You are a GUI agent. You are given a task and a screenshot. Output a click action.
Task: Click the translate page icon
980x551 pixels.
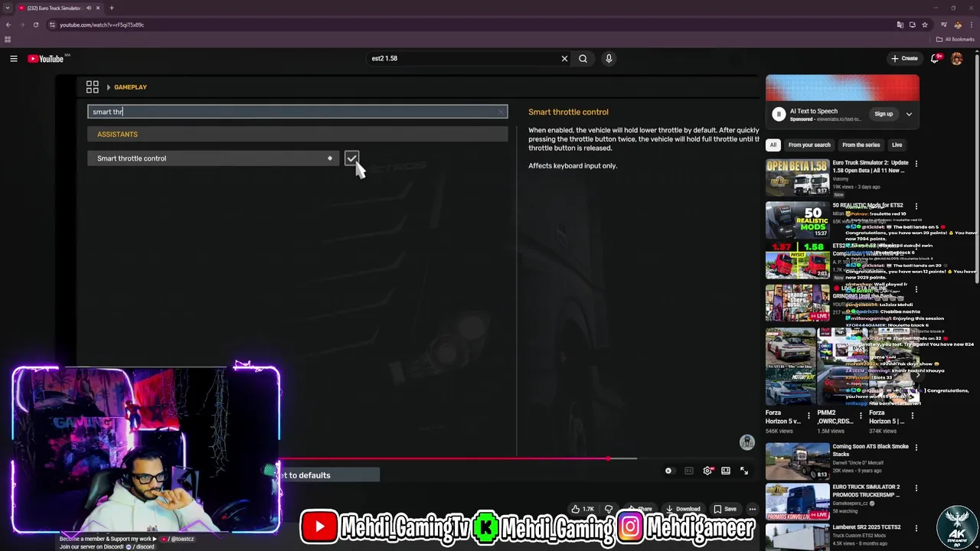[900, 24]
